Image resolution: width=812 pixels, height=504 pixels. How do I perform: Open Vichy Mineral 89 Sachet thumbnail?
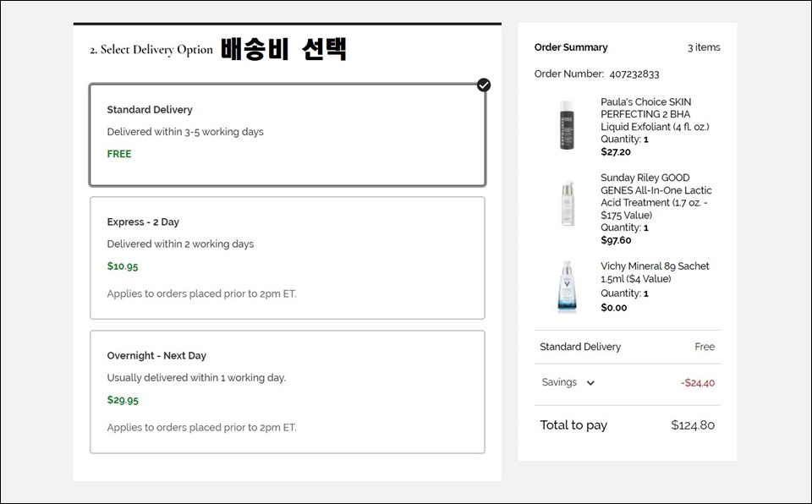coord(567,287)
